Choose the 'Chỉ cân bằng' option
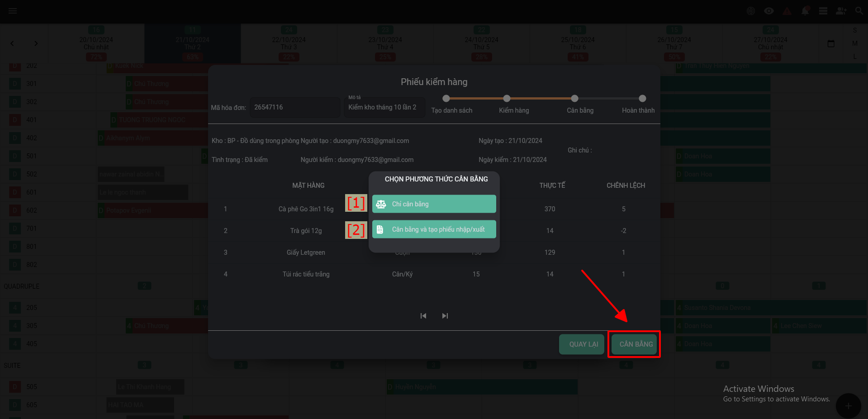This screenshot has width=868, height=419. (x=434, y=204)
